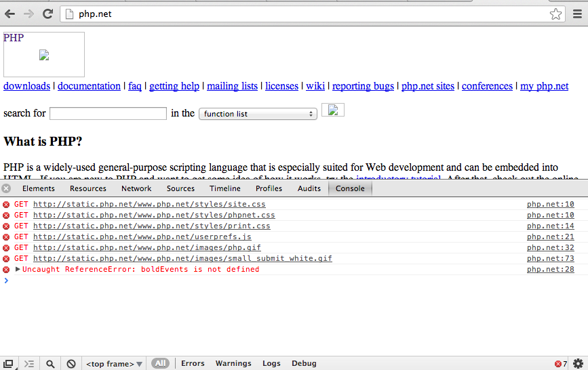588x370 pixels.
Task: Toggle the All console filter
Action: [161, 363]
